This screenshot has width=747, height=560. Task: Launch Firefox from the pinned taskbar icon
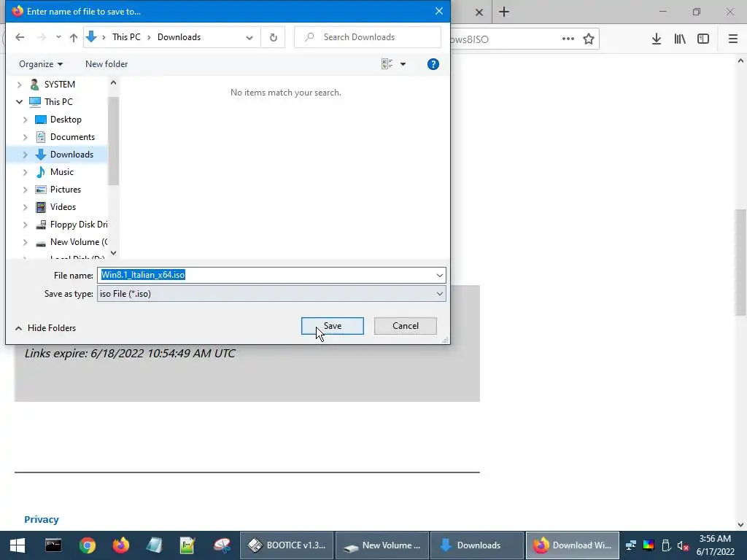120,545
